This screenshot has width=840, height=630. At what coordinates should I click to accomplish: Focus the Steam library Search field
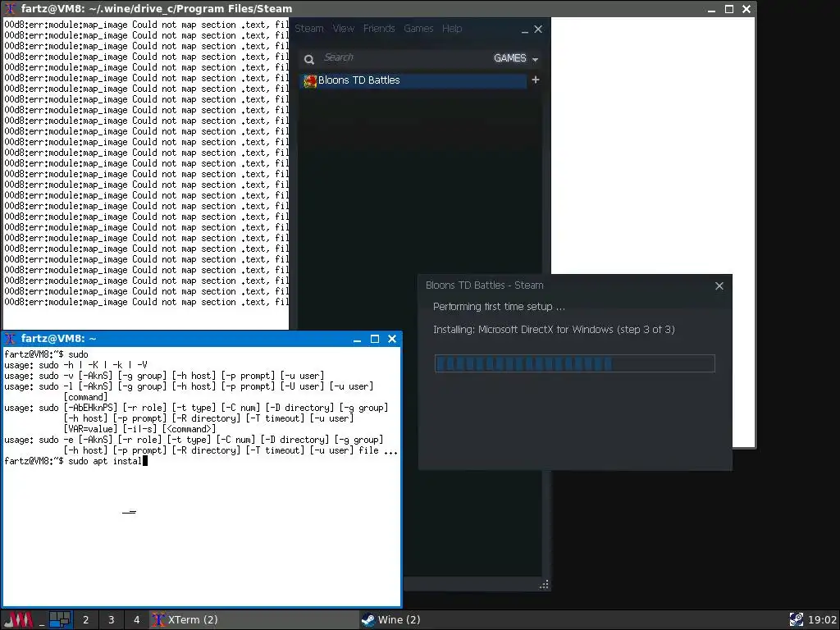tap(402, 58)
